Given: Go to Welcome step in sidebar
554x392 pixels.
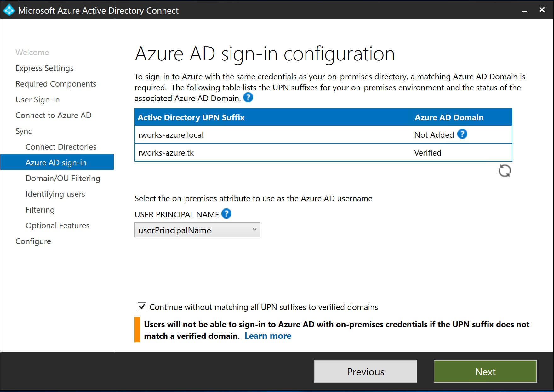Looking at the screenshot, I should point(32,52).
